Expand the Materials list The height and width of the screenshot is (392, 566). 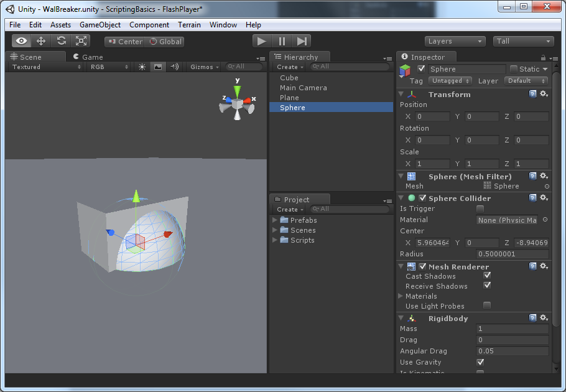(x=401, y=296)
